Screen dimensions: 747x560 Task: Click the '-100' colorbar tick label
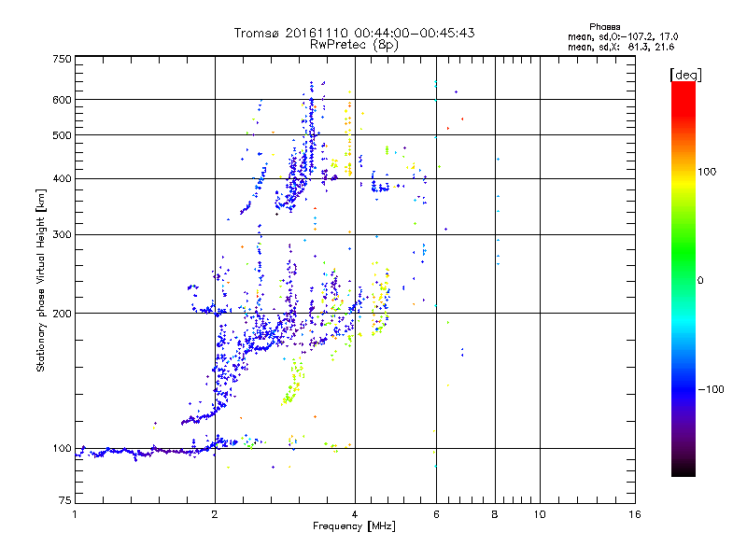[x=711, y=389]
